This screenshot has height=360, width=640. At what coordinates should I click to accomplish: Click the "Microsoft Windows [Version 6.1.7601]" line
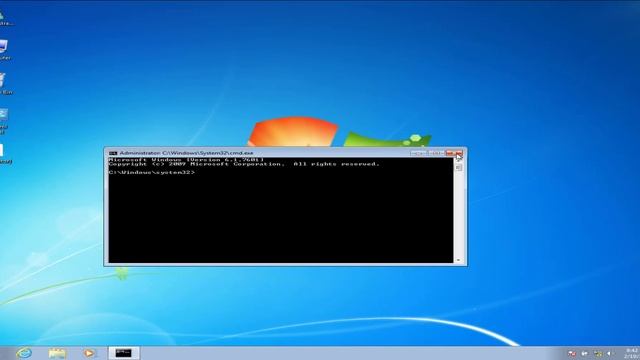point(186,160)
